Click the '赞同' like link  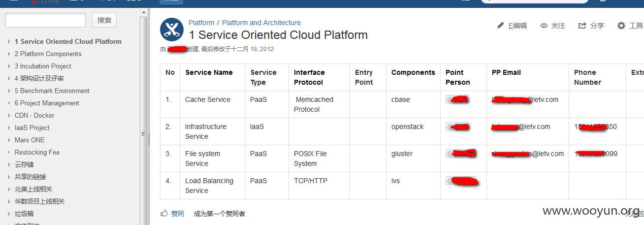click(177, 214)
